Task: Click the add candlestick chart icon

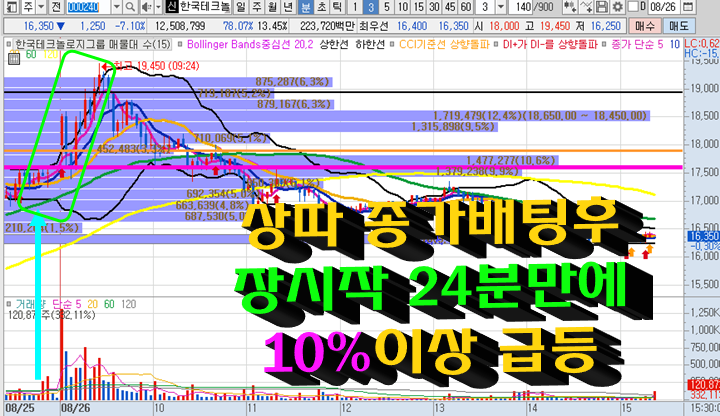Action: click(x=570, y=7)
